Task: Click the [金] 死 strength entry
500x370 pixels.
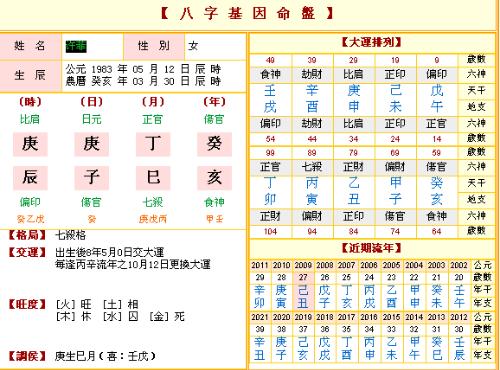Action: coord(167,316)
